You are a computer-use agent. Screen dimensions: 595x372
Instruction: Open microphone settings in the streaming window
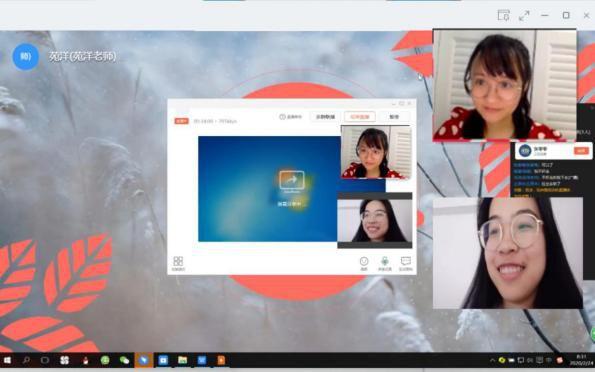coord(384,263)
